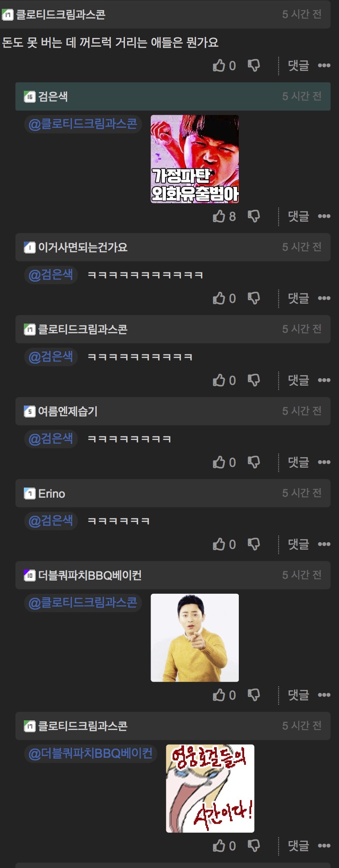This screenshot has width=339, height=868.
Task: Select the @검은색 mention in 이거사면되는건가요's reply
Action: 51,275
